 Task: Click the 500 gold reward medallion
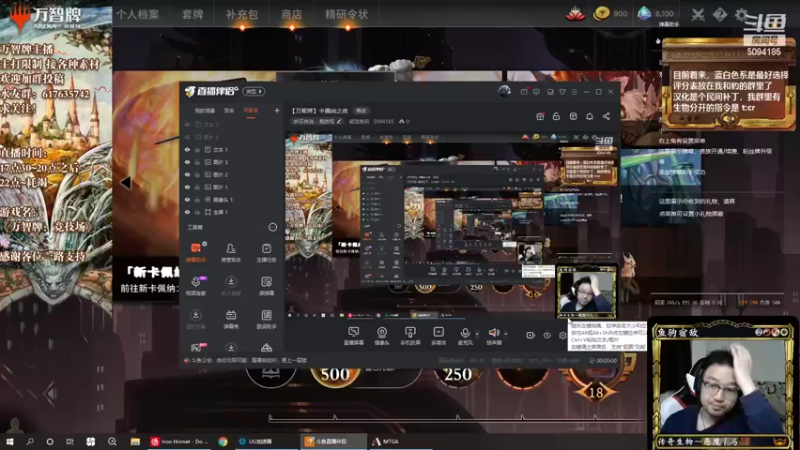335,374
